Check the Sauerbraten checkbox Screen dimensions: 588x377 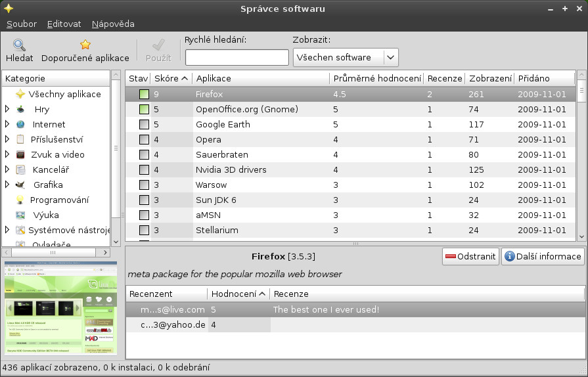click(x=144, y=155)
